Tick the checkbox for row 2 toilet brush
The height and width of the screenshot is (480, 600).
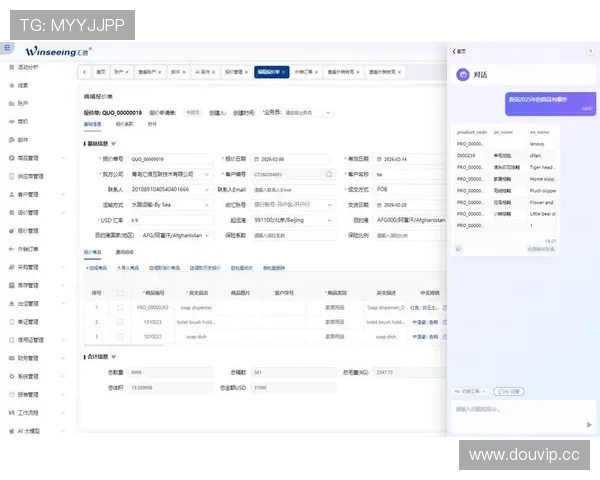[x=120, y=322]
